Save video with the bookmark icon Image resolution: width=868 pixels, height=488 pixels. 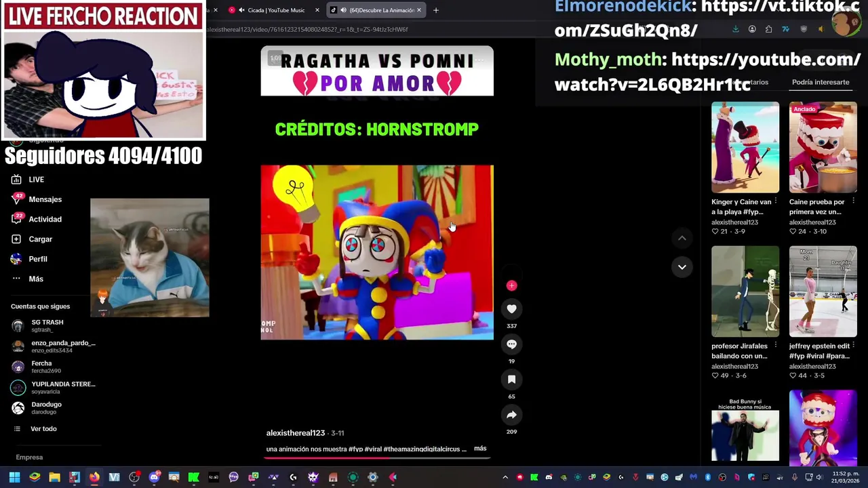(x=512, y=380)
